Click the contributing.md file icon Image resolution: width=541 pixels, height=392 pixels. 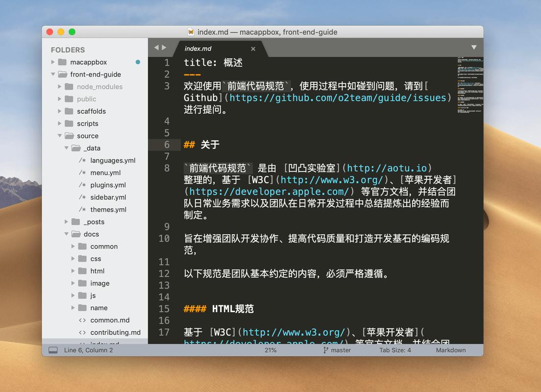click(83, 332)
